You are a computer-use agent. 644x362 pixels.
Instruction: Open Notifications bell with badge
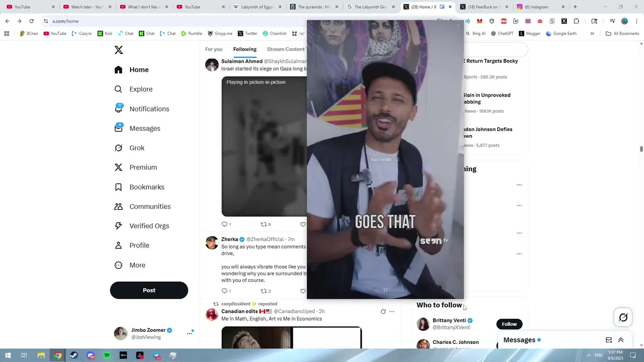[x=118, y=109]
